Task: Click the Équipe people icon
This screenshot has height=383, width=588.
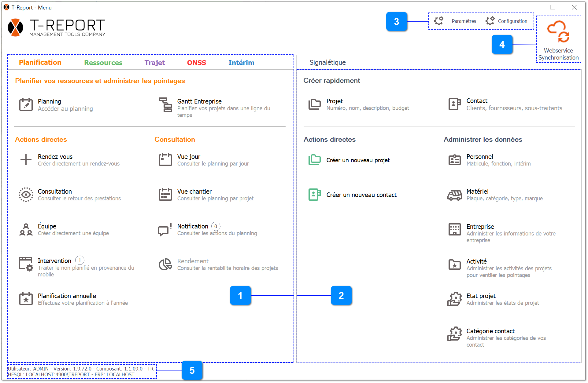Action: point(26,229)
